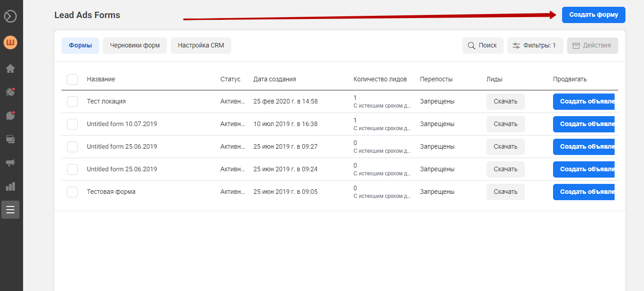Click the Количество лидов column header

coord(380,79)
